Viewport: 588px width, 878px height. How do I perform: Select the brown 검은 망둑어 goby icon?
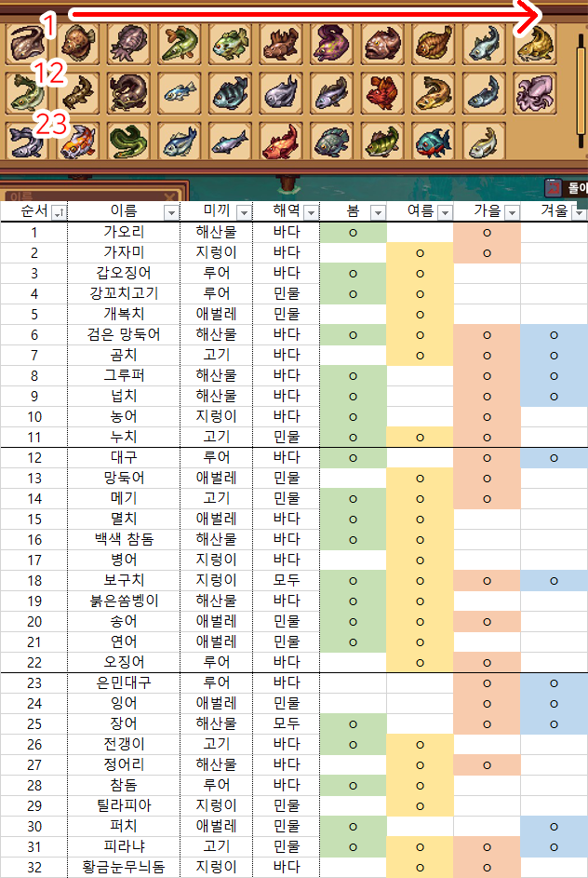click(281, 43)
